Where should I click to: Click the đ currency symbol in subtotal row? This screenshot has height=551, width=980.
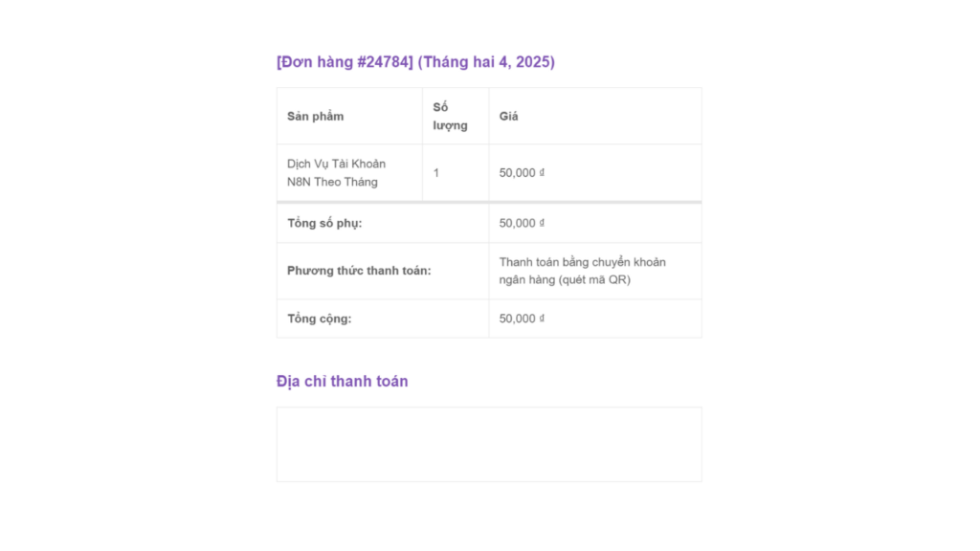(x=542, y=222)
